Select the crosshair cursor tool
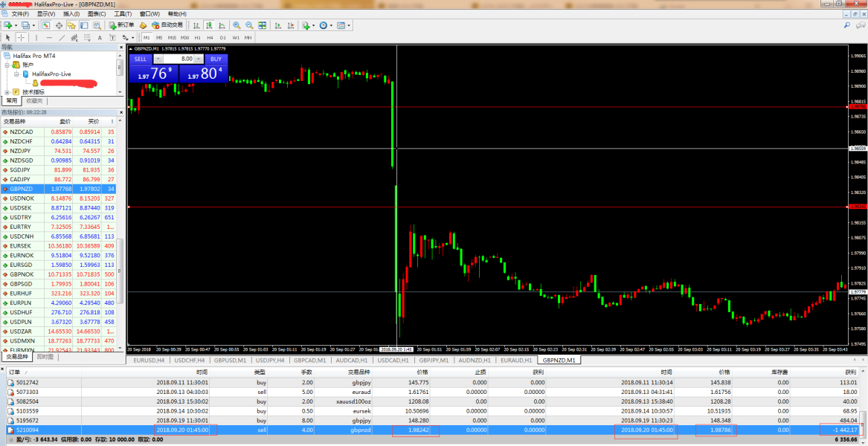 pos(22,37)
